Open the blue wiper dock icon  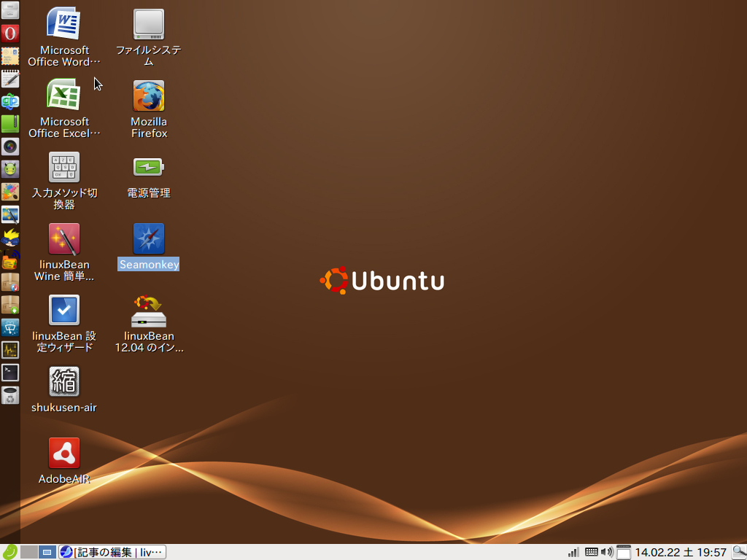tap(10, 327)
